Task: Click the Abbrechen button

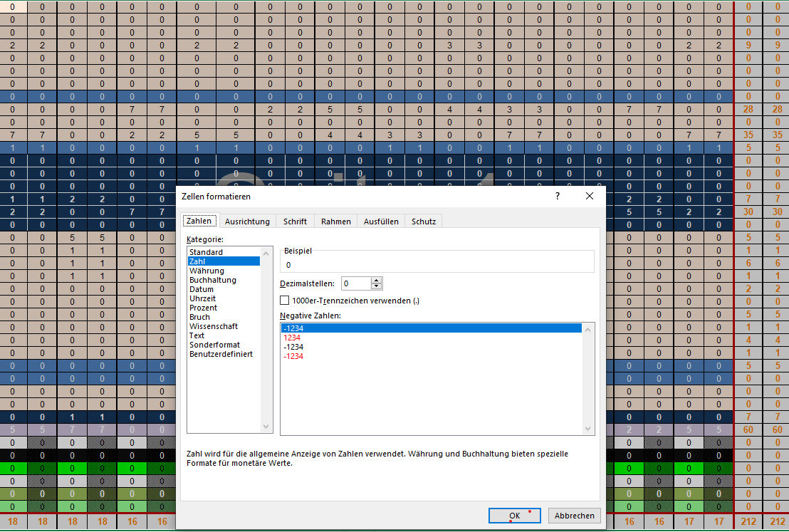Action: [x=574, y=516]
